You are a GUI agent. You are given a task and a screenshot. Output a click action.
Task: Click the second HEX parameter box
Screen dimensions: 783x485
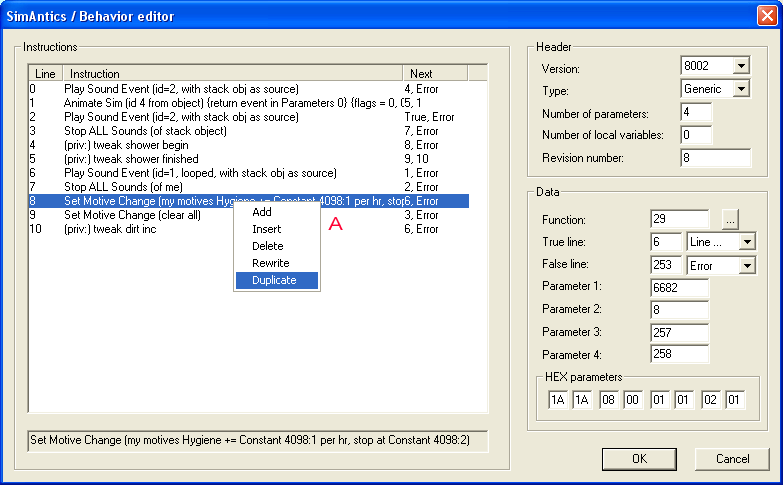pos(582,400)
